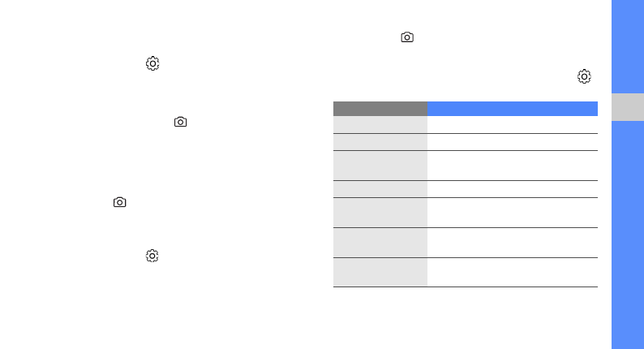Click the bottom gear icon in left column

tap(152, 256)
